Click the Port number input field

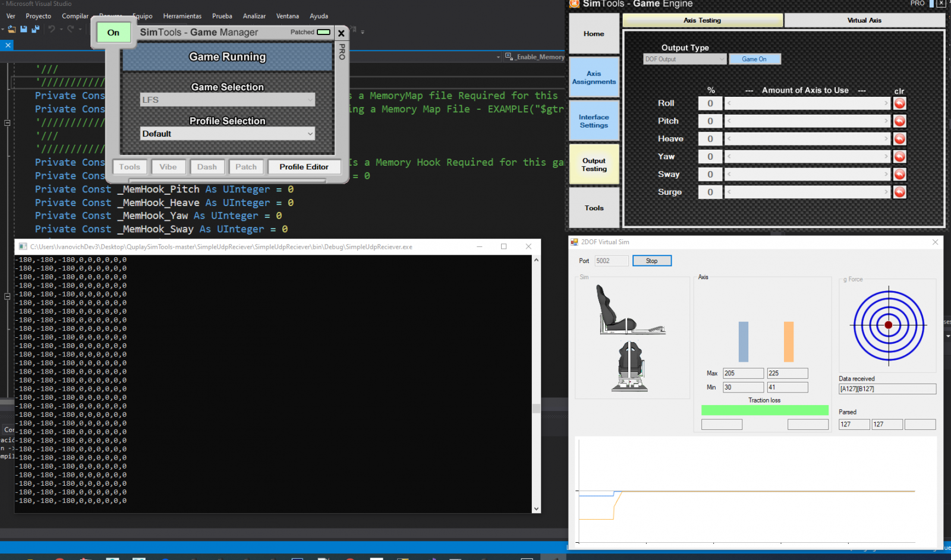click(x=611, y=261)
